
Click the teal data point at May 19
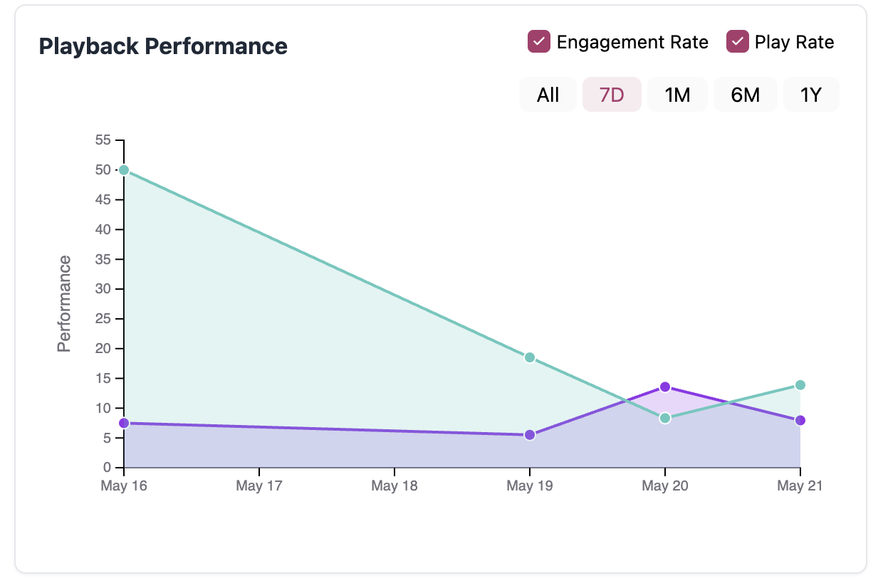point(528,356)
